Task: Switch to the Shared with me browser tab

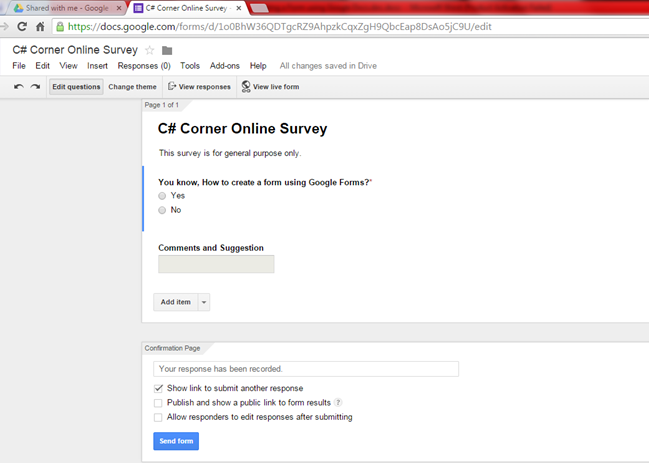Action: point(66,8)
